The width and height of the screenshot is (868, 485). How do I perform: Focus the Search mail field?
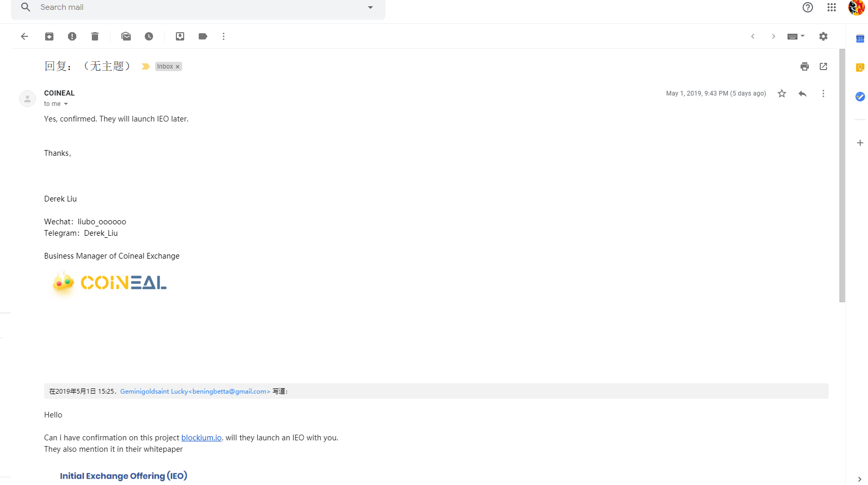point(198,7)
